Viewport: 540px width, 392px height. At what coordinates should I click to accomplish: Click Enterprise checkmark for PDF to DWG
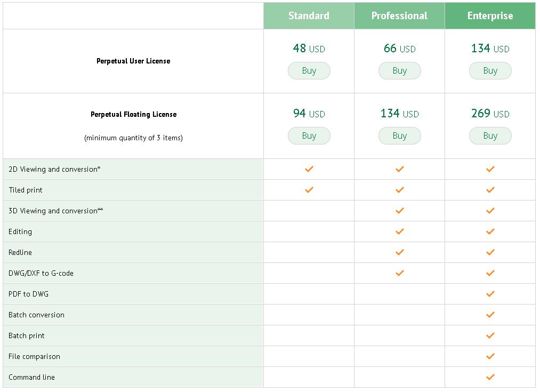click(490, 294)
